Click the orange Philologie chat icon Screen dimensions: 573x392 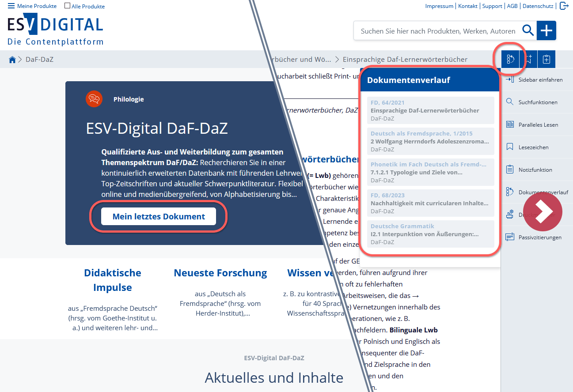point(94,99)
